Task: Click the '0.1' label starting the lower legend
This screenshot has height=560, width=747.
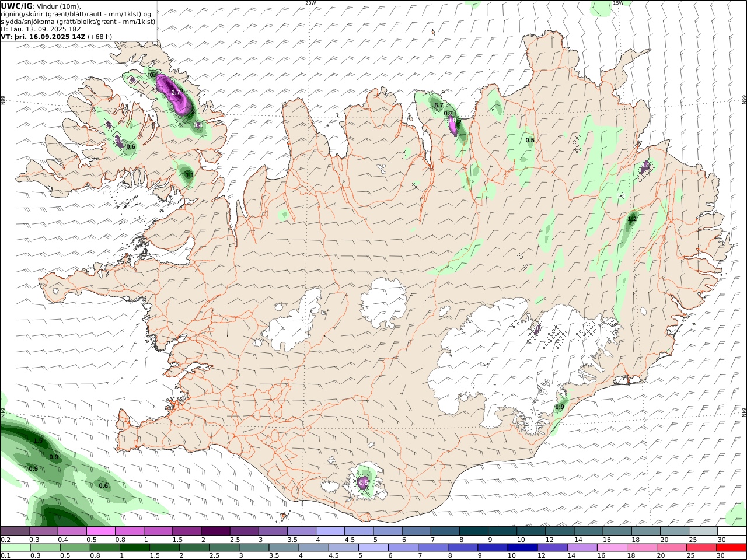Action: tap(5, 555)
